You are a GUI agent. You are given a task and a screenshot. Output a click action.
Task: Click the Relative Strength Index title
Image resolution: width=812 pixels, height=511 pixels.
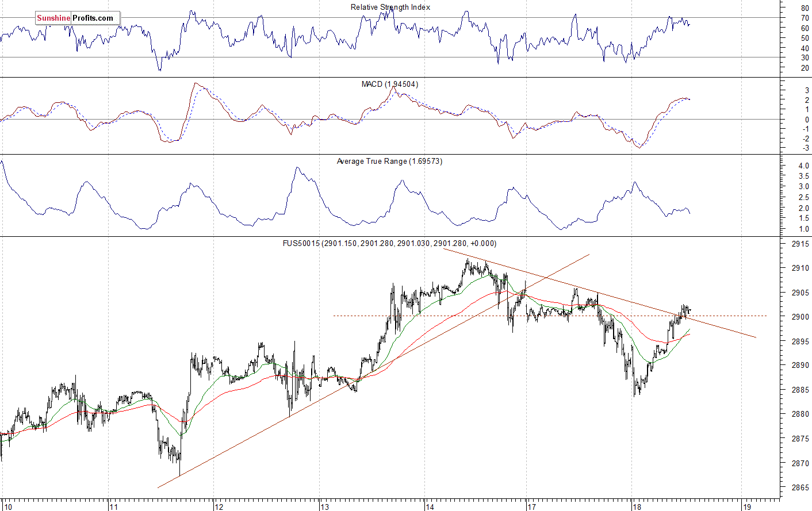pos(390,7)
